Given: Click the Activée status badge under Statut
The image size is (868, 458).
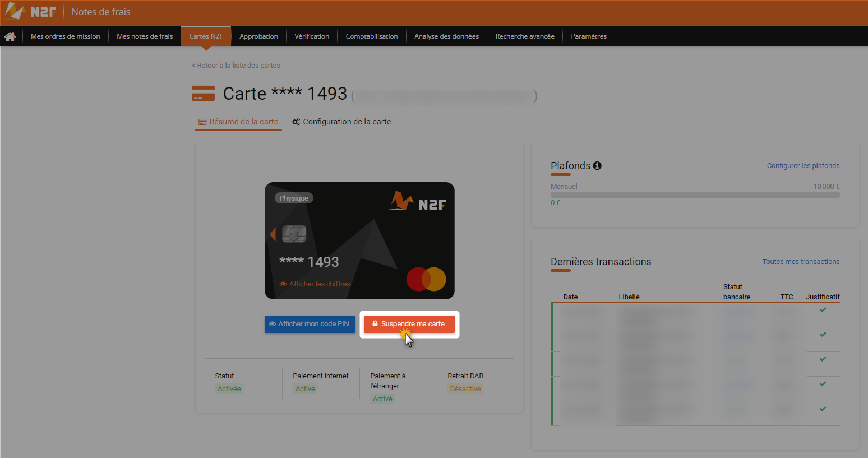Looking at the screenshot, I should coord(229,389).
